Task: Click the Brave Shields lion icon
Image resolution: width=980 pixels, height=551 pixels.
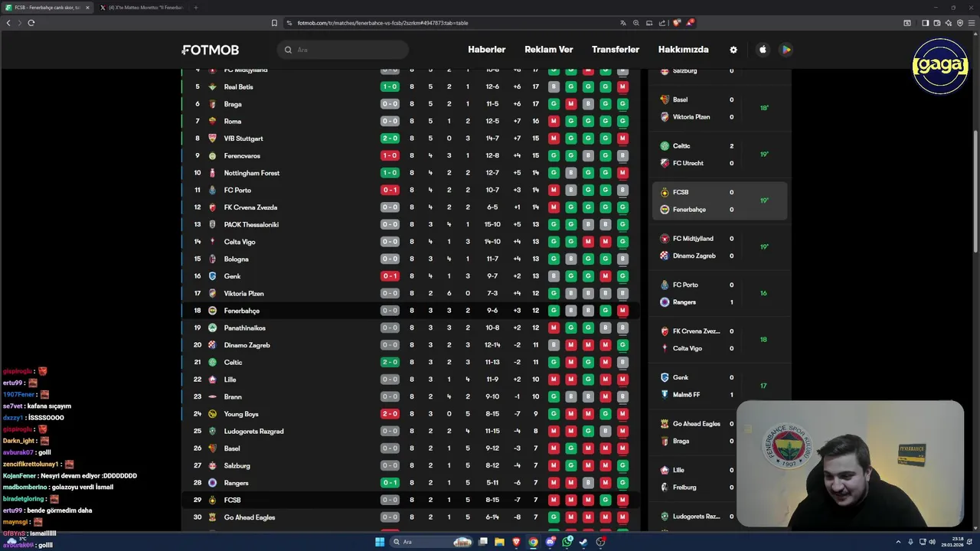Action: click(x=676, y=23)
